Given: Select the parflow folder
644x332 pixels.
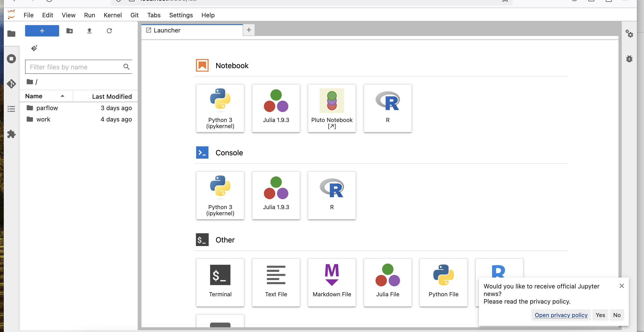Looking at the screenshot, I should 79,108.
